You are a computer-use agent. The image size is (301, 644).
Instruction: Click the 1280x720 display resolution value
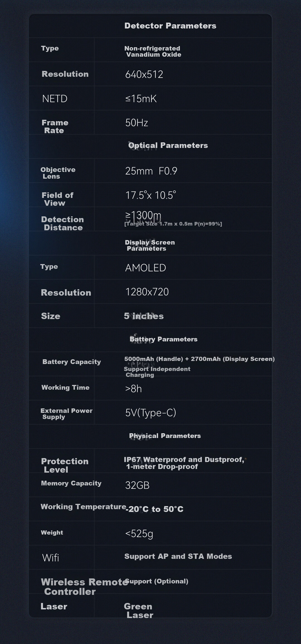(x=147, y=292)
